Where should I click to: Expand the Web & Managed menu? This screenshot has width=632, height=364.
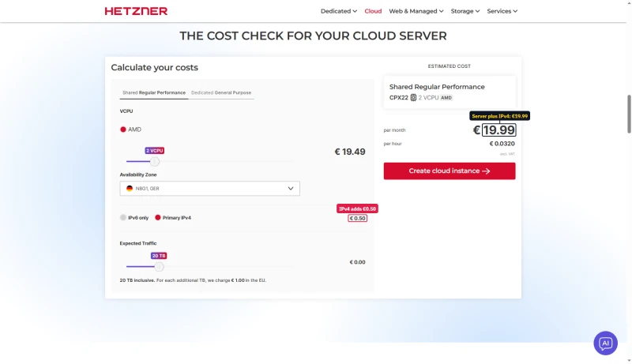pos(416,11)
